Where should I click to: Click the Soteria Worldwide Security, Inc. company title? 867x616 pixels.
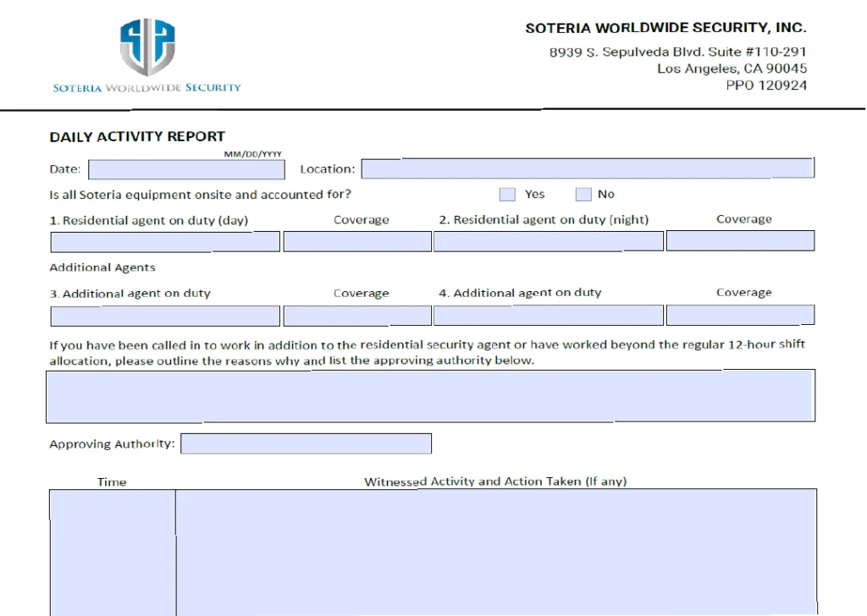click(x=665, y=28)
